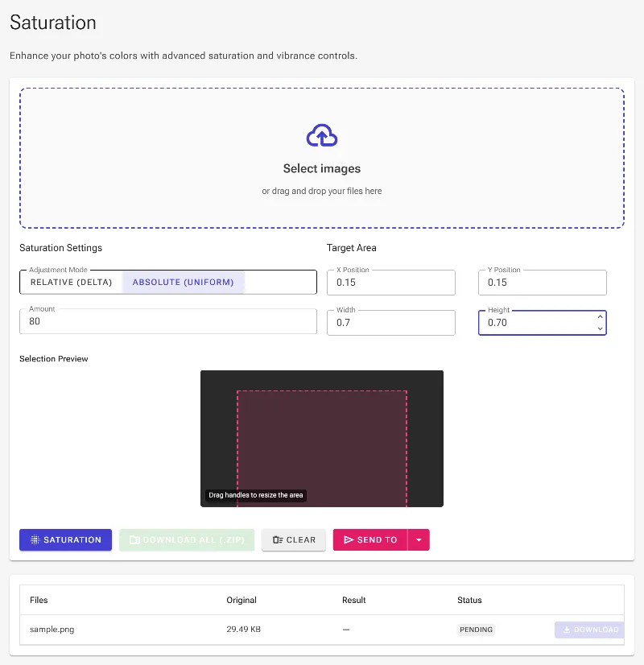Click the Original column header
The image size is (644, 665).
(242, 600)
